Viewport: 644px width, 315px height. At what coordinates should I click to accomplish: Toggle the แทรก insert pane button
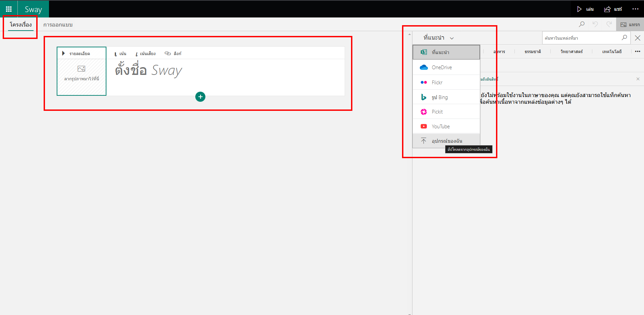(630, 25)
